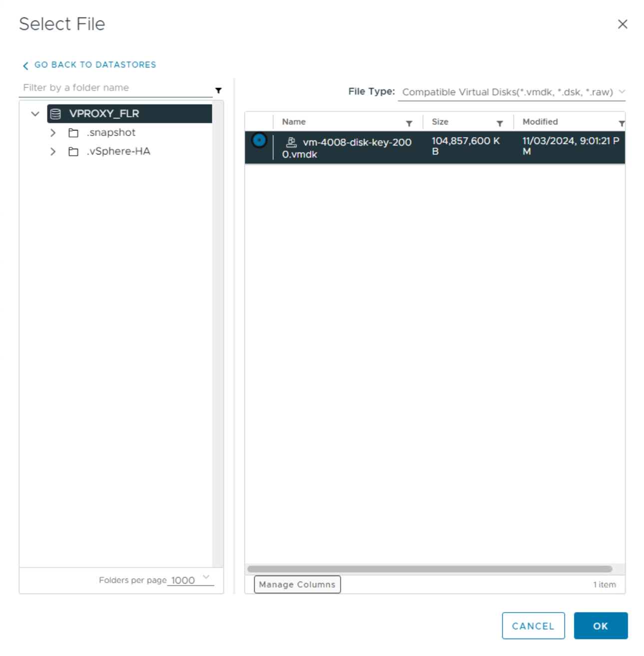Select the radio button for vm-4008-disk-key-2000.vmdk
This screenshot has height=656, width=644.
tap(259, 140)
